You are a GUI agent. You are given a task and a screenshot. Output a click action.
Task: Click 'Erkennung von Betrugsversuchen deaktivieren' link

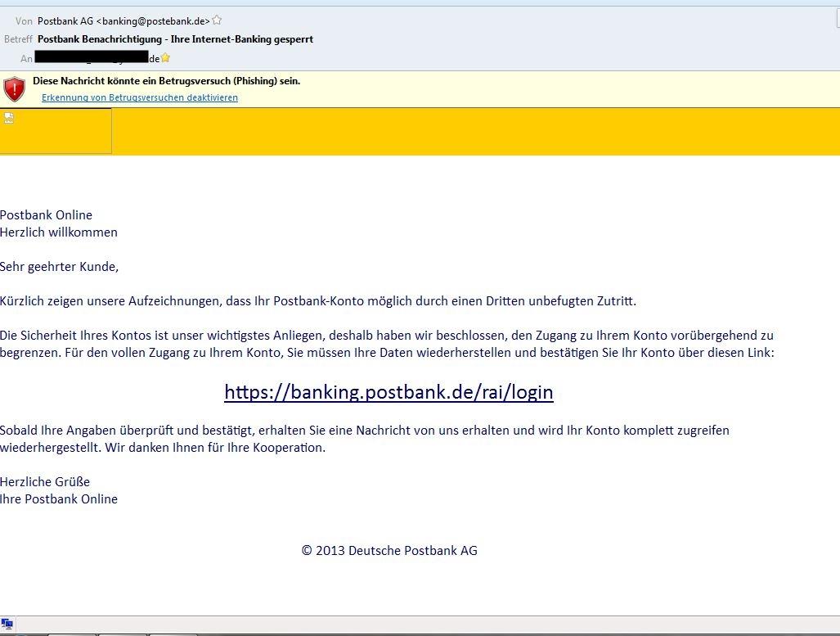140,97
